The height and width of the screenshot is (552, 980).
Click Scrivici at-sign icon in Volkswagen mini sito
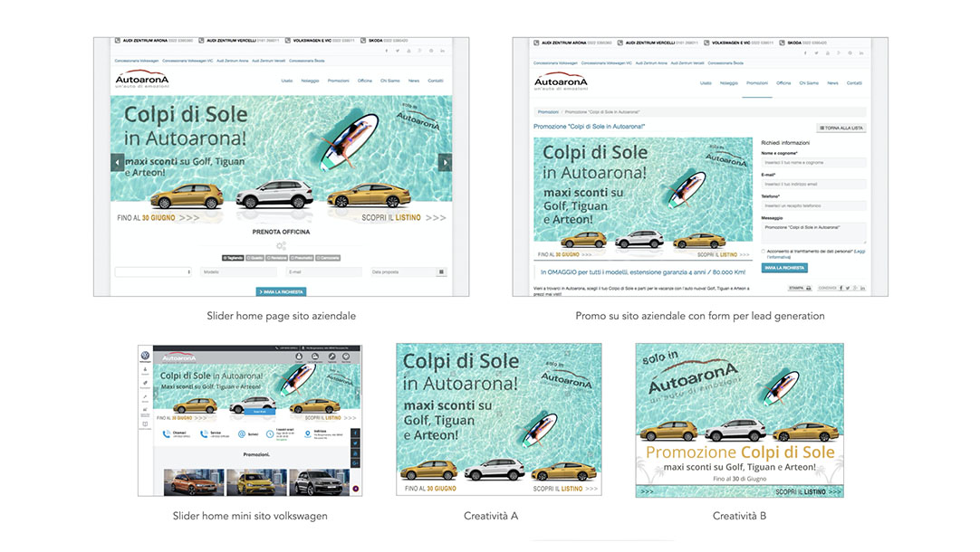click(241, 434)
